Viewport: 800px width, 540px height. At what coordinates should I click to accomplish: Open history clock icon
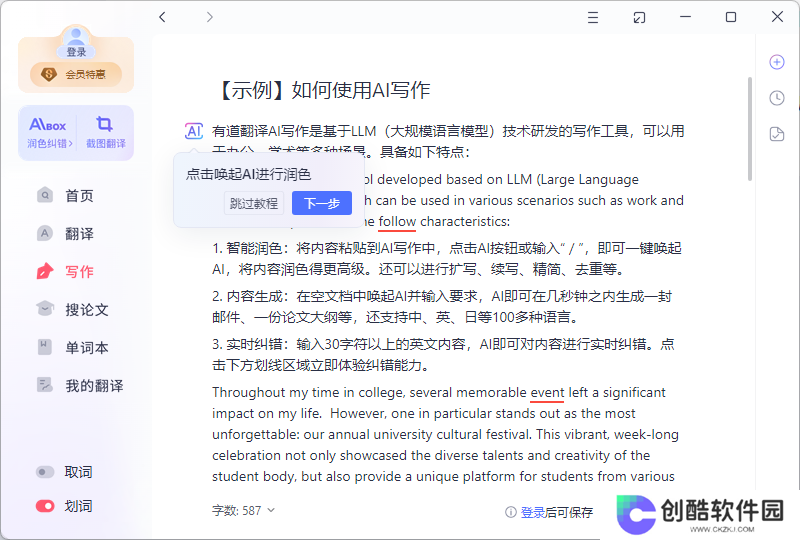(777, 98)
